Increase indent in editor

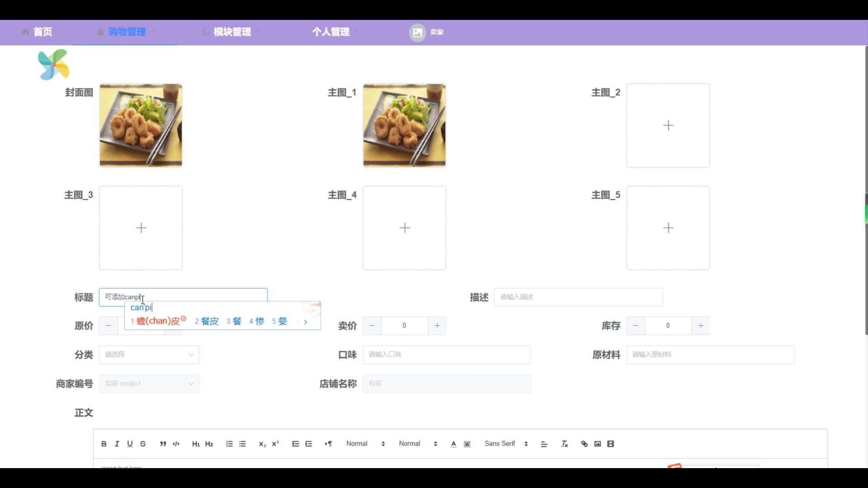click(x=309, y=444)
